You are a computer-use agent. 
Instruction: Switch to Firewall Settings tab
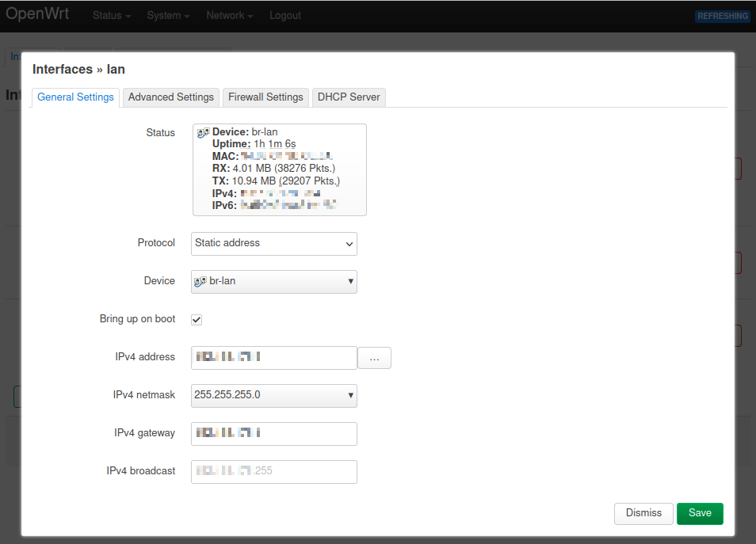pyautogui.click(x=265, y=97)
